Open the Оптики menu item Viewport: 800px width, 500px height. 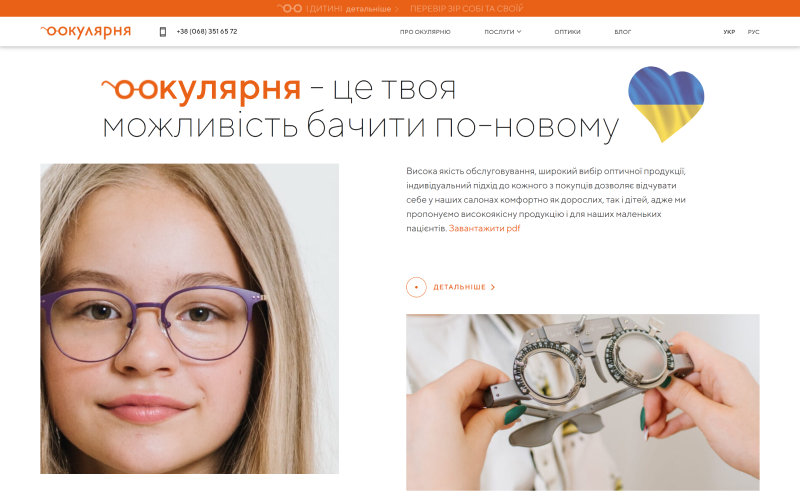(x=567, y=32)
